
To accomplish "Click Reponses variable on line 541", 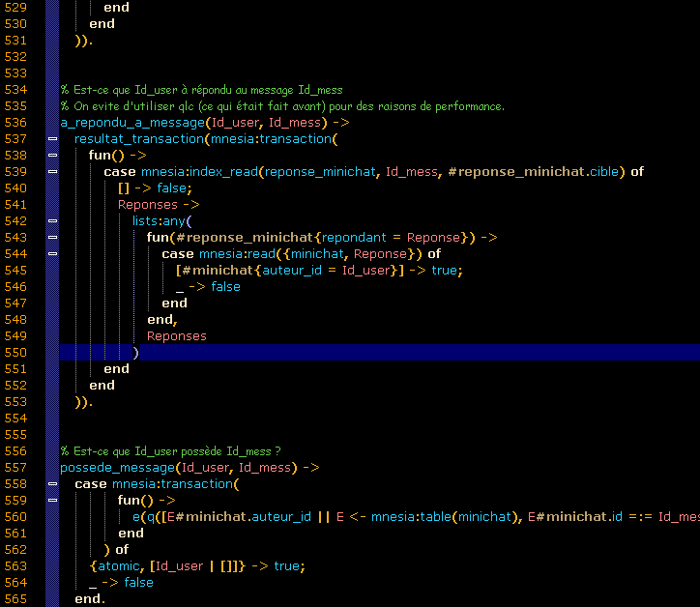I will point(148,205).
